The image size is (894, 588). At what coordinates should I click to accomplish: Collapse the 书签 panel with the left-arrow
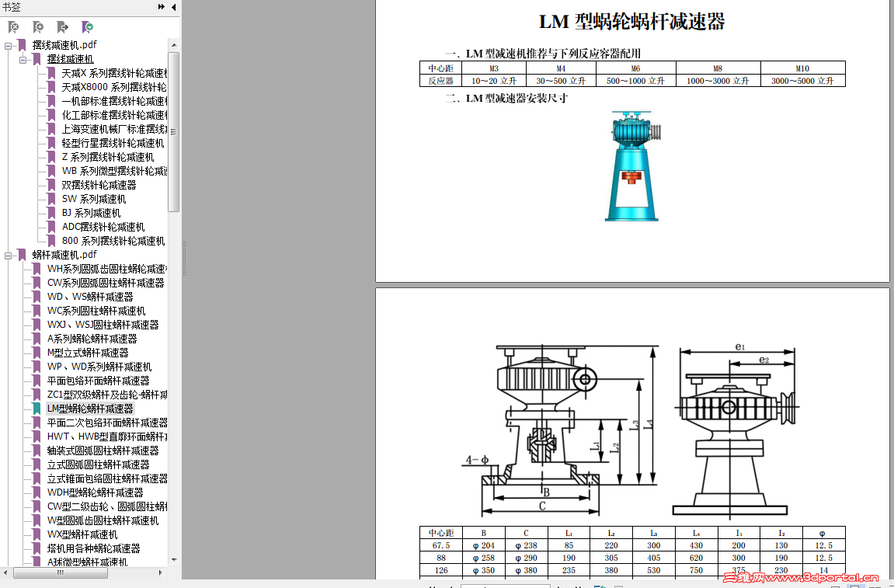pos(173,7)
